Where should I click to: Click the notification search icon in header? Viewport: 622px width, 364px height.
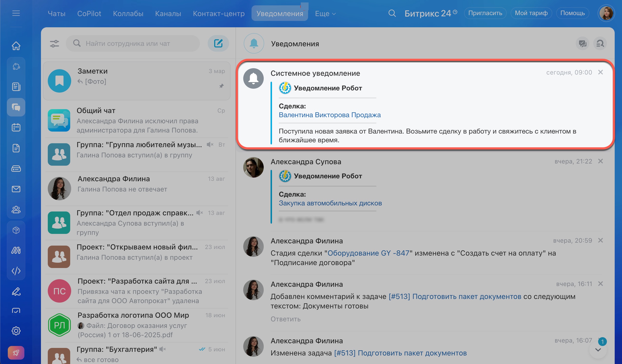[600, 44]
